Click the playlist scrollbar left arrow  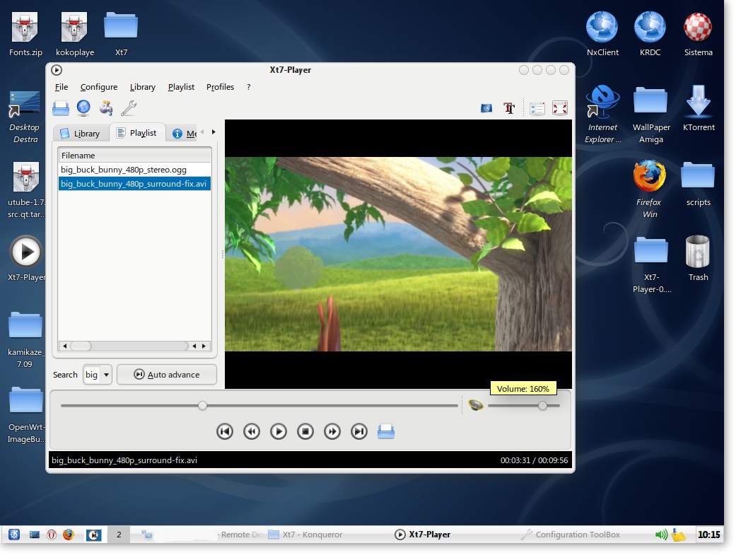point(65,346)
